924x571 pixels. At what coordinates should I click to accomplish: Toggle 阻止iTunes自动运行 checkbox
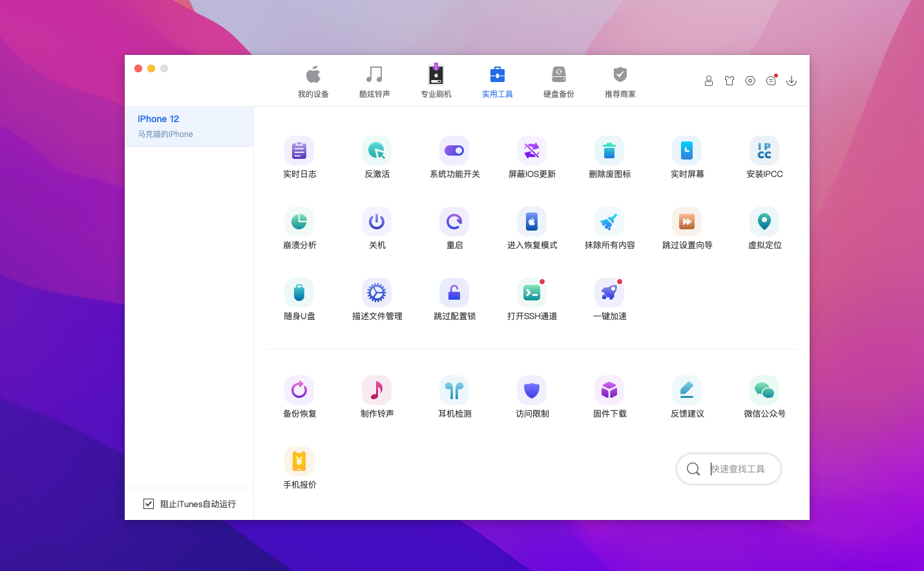pos(149,503)
